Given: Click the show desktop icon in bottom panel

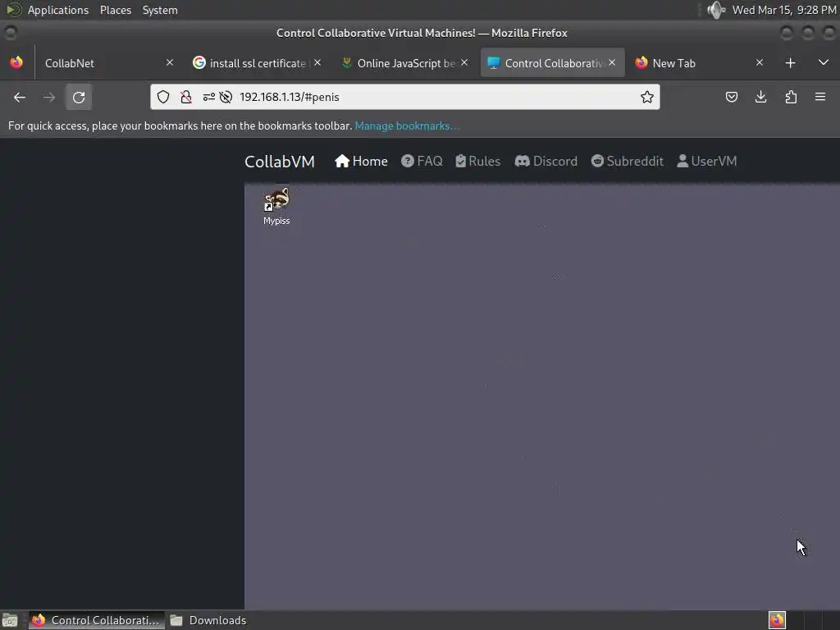Looking at the screenshot, I should coord(10,620).
